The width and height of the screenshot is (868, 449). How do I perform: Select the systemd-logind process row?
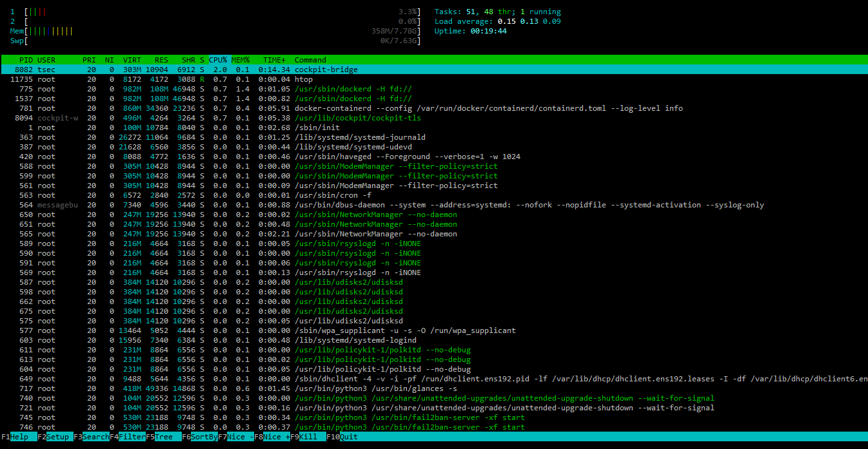[x=434, y=340]
